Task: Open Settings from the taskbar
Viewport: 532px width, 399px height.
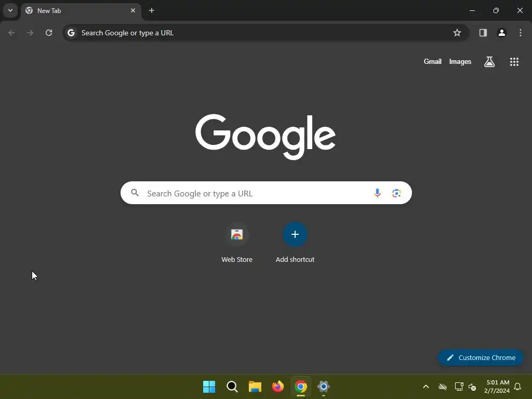Action: (324, 387)
